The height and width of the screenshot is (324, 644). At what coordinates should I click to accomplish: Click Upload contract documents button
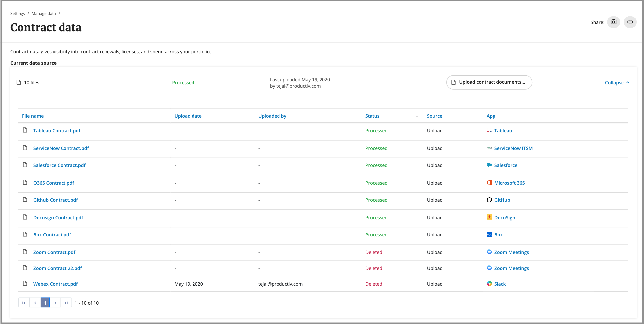pos(489,82)
